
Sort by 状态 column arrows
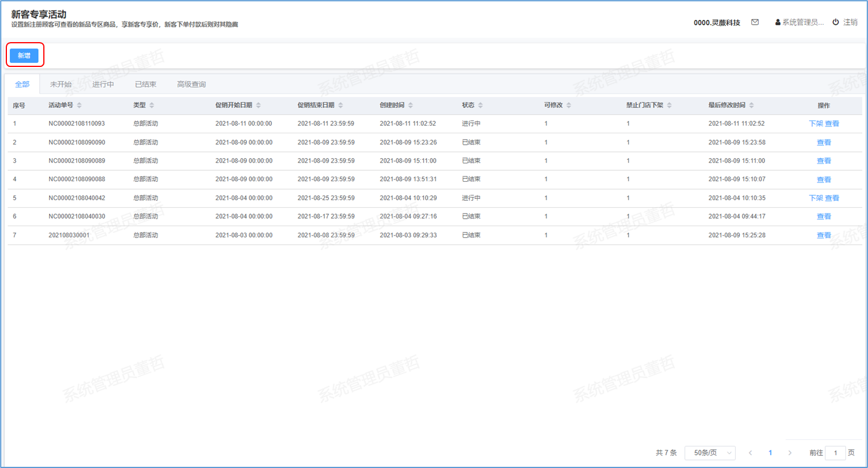coord(480,106)
